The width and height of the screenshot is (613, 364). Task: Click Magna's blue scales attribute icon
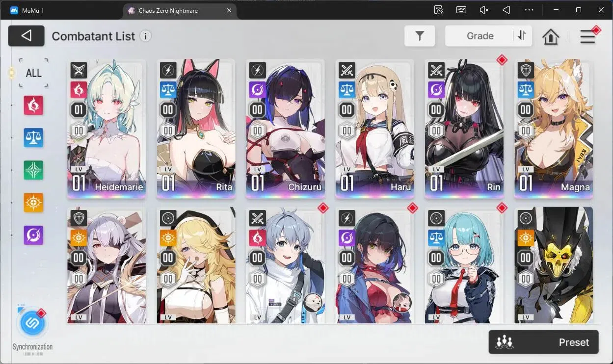point(526,90)
